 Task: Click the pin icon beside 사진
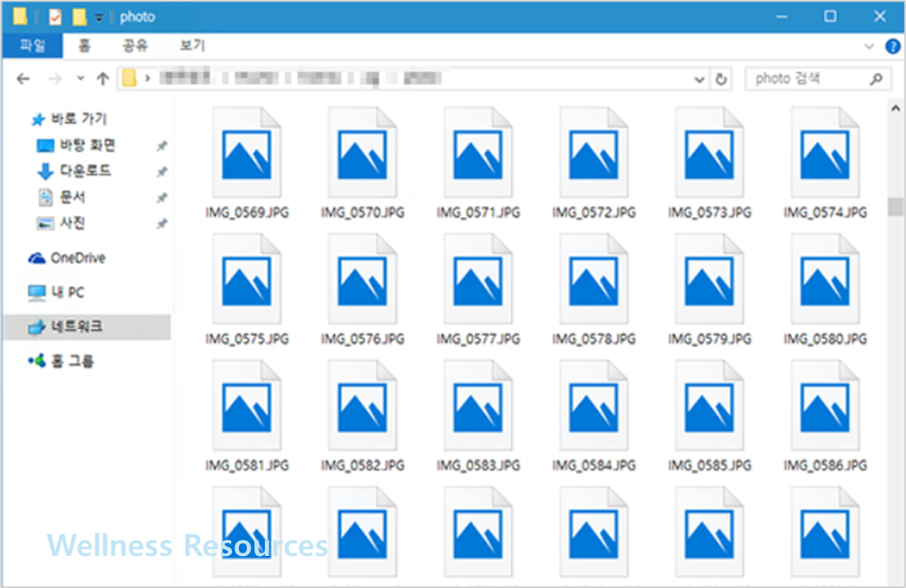(x=162, y=224)
